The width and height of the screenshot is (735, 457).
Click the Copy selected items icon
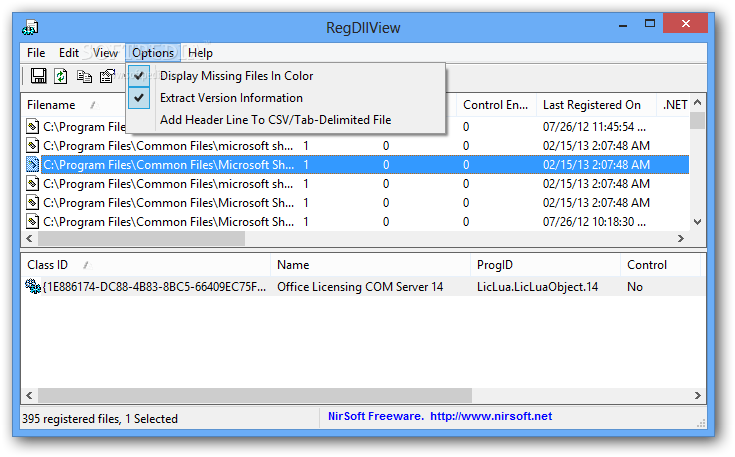pyautogui.click(x=84, y=76)
